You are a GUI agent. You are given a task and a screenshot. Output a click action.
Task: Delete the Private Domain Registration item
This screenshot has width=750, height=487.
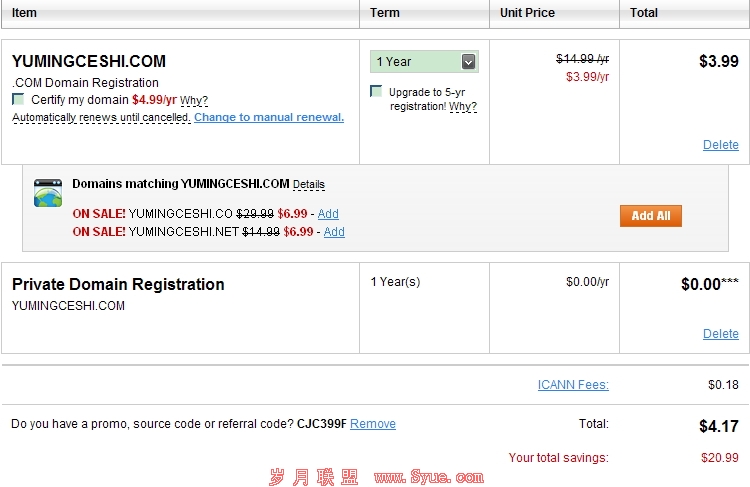pos(720,333)
